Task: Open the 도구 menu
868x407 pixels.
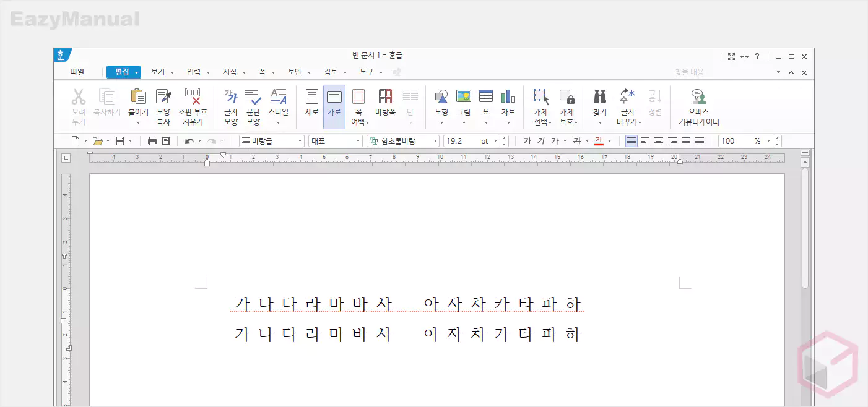Action: (365, 71)
